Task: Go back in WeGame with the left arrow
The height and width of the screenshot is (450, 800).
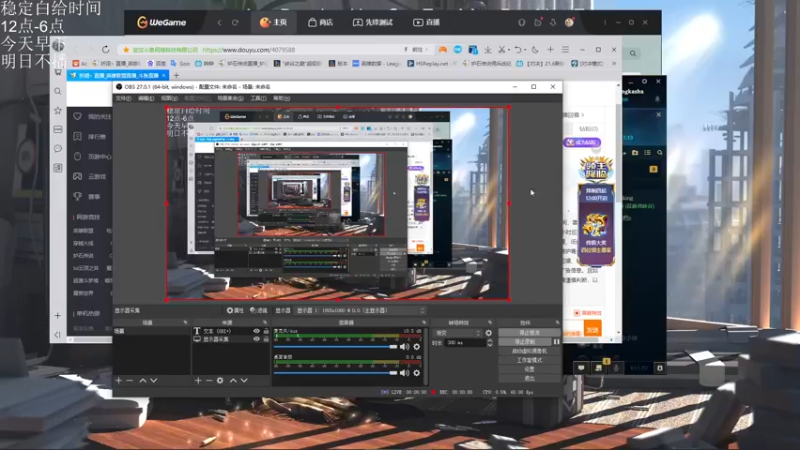Action: (x=219, y=22)
